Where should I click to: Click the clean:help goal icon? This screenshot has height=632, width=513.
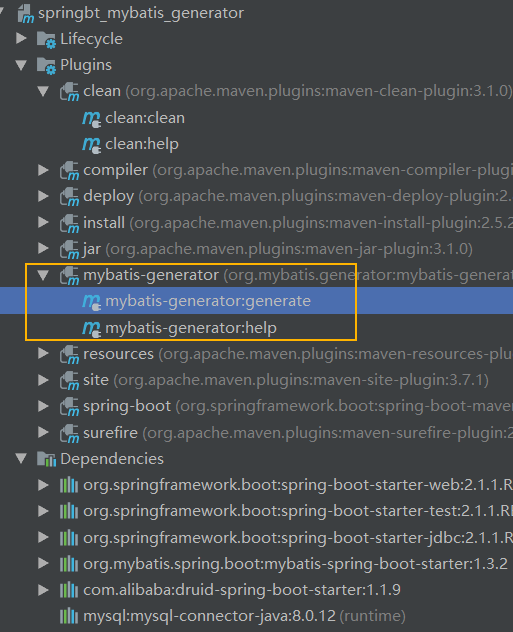(91, 145)
